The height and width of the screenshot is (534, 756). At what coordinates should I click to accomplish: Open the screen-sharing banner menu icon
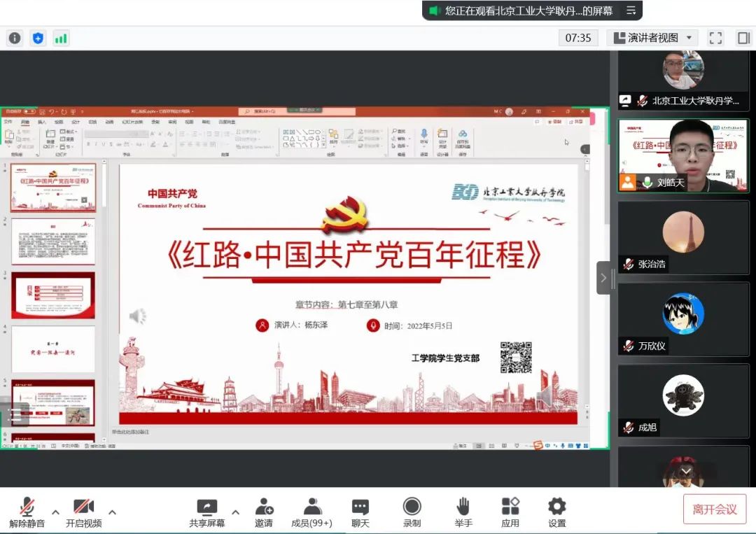631,10
